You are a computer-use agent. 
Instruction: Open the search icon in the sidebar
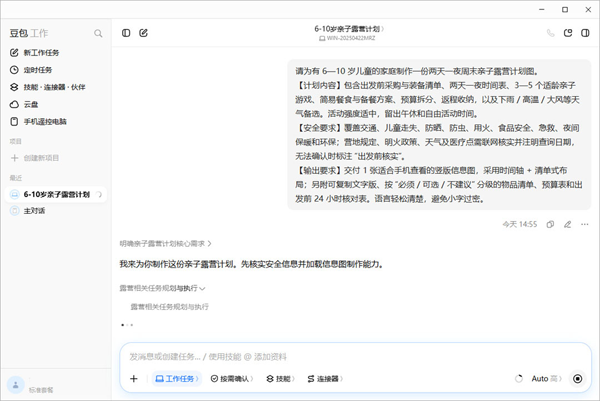point(98,33)
